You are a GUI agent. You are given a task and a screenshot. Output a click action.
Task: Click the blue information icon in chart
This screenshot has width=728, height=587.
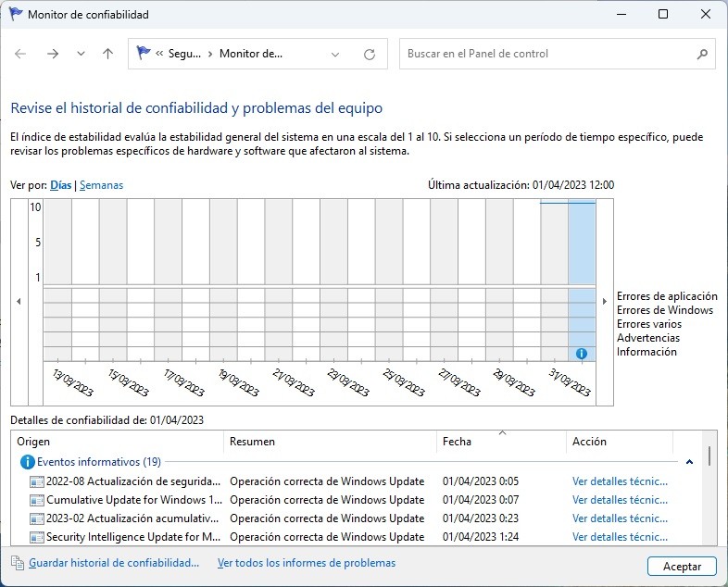(581, 354)
